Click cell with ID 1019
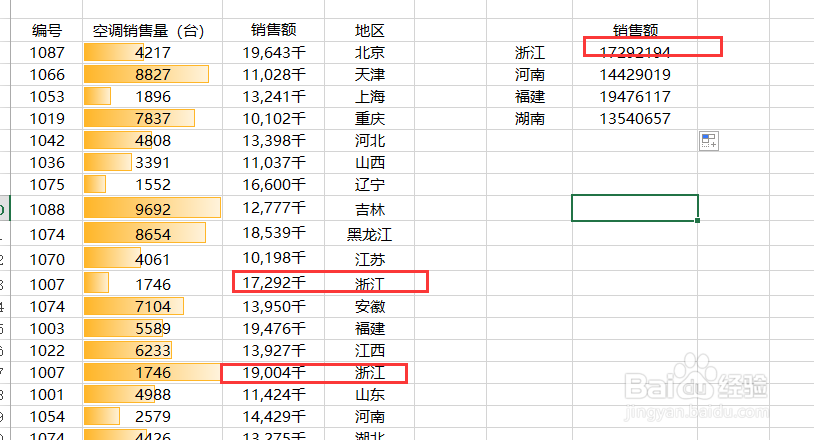This screenshot has height=440, width=814. 47,119
